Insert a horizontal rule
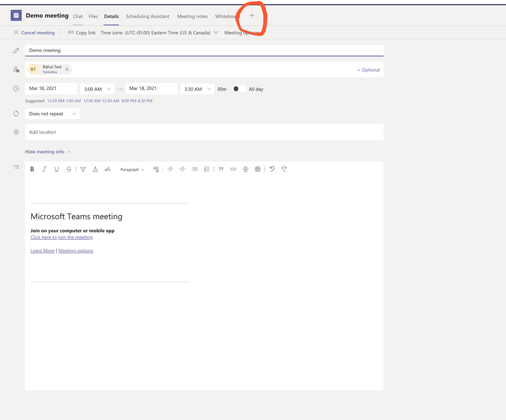The height and width of the screenshot is (420, 506). tap(246, 169)
